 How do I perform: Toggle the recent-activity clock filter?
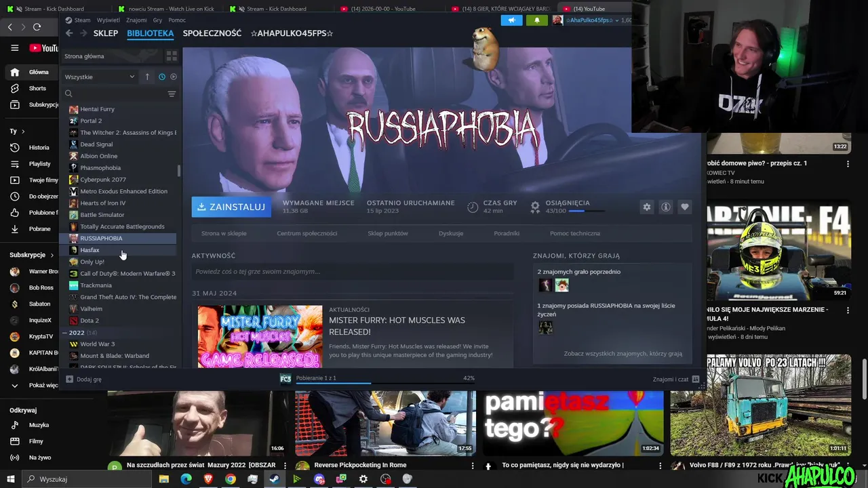coord(162,77)
